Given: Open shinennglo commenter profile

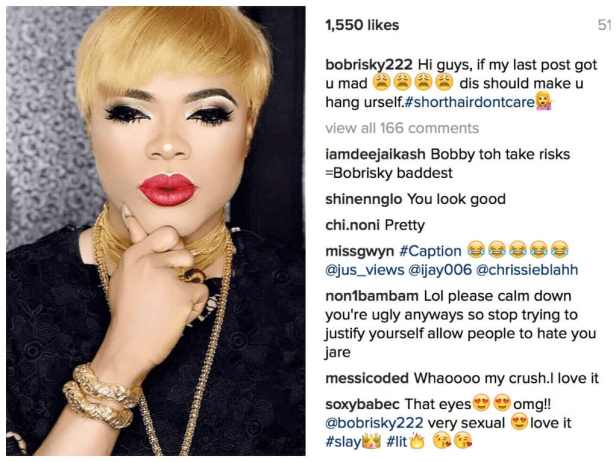Looking at the screenshot, I should pyautogui.click(x=363, y=199).
